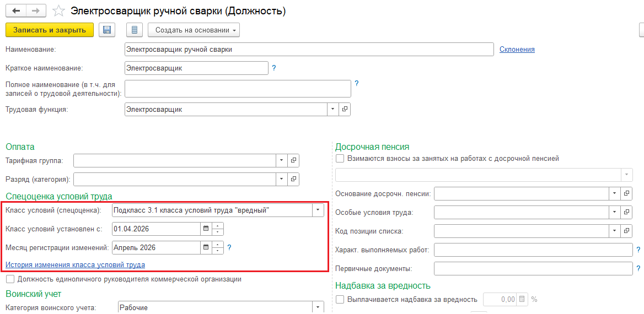Screen dimensions: 644x314
Task: Add form to favorites with star icon
Action: pyautogui.click(x=58, y=11)
